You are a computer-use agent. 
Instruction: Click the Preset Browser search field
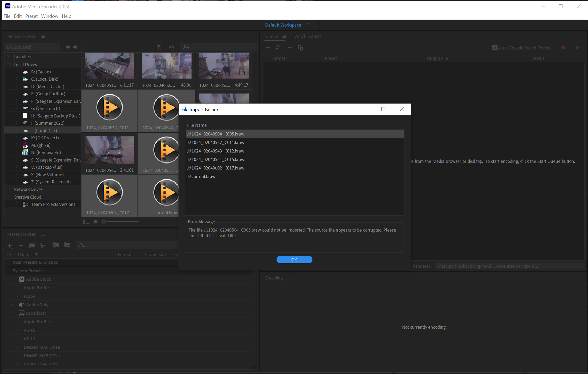(x=127, y=245)
